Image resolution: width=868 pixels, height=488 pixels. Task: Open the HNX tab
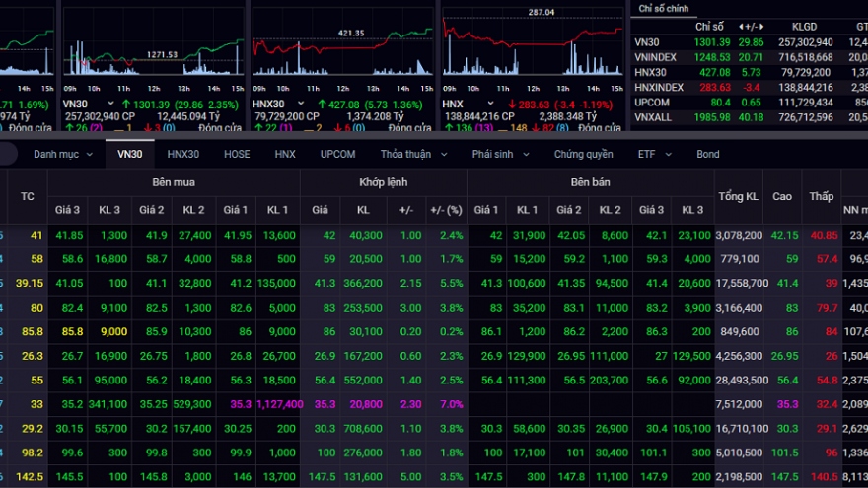pos(285,155)
